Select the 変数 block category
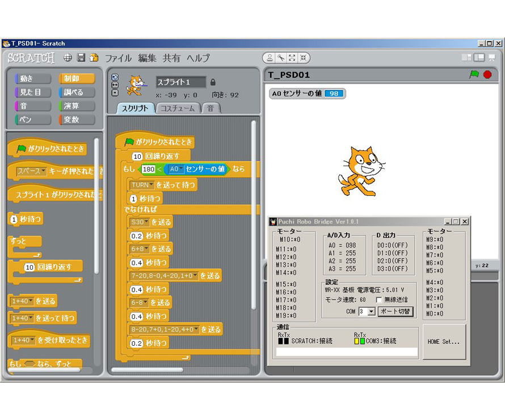Viewport: 505px width, 420px height. click(x=77, y=120)
